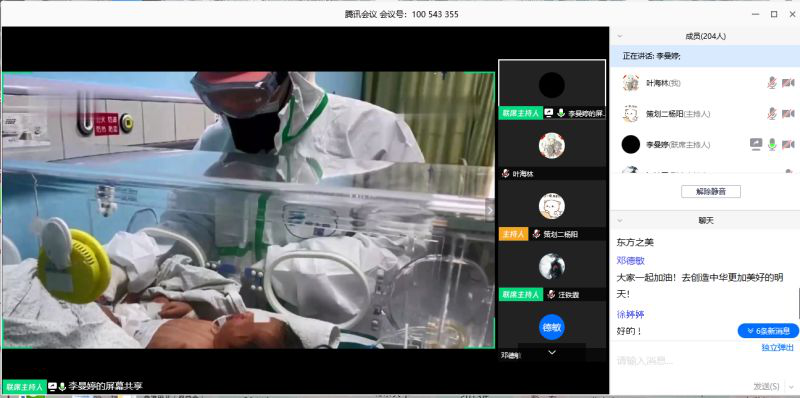Image resolution: width=800 pixels, height=398 pixels.
Task: Hide the participant strip with the side arrow
Action: point(490,210)
